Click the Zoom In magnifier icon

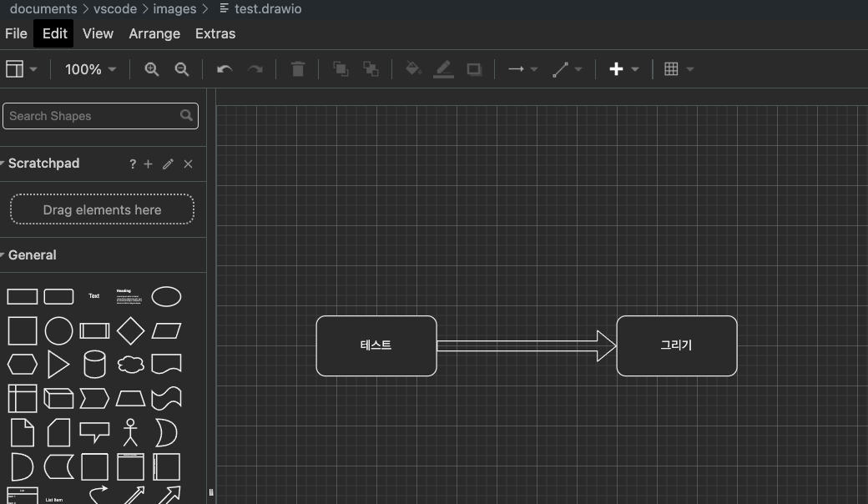[x=151, y=69]
